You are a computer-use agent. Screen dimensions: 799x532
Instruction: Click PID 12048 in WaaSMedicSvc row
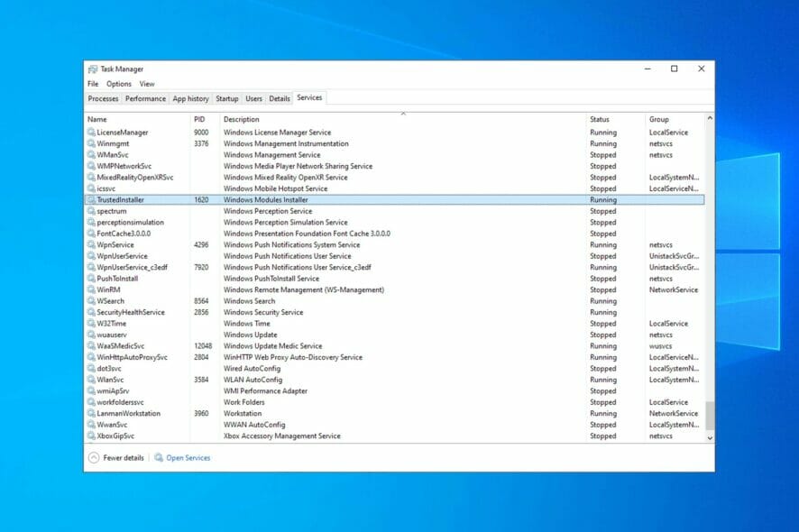pyautogui.click(x=203, y=346)
